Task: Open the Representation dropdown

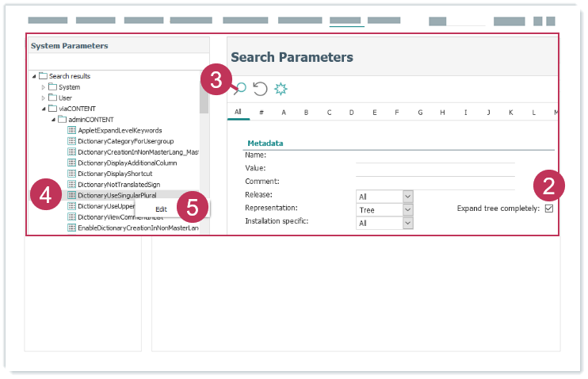Action: coord(407,210)
